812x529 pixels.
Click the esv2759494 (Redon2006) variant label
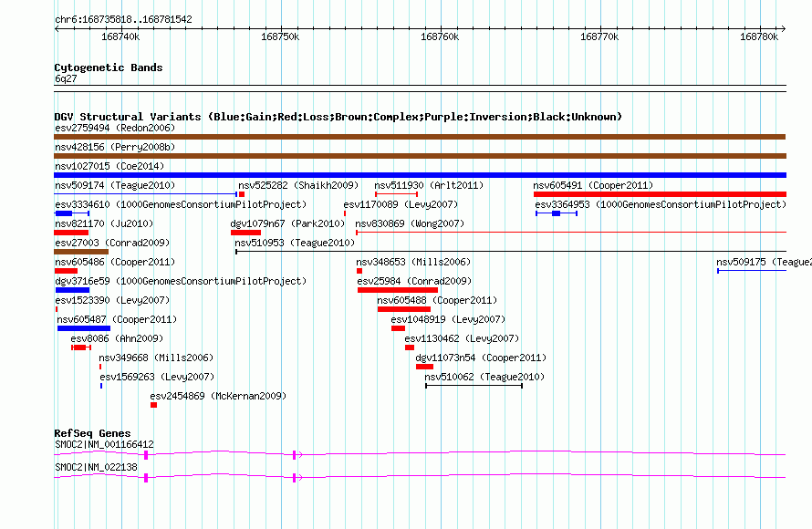[115, 128]
